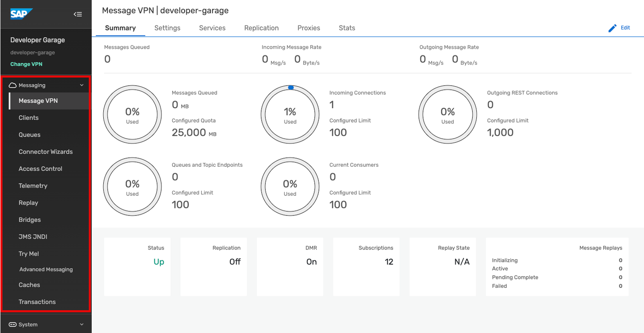Image resolution: width=644 pixels, height=333 pixels.
Task: Click the Subscriptions count 12
Action: coord(389,262)
